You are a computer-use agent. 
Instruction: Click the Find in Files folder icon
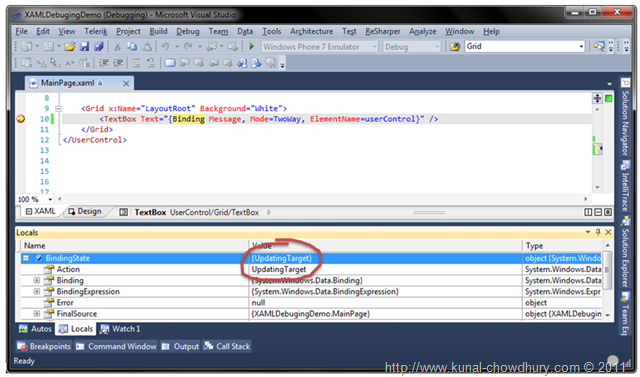click(455, 47)
